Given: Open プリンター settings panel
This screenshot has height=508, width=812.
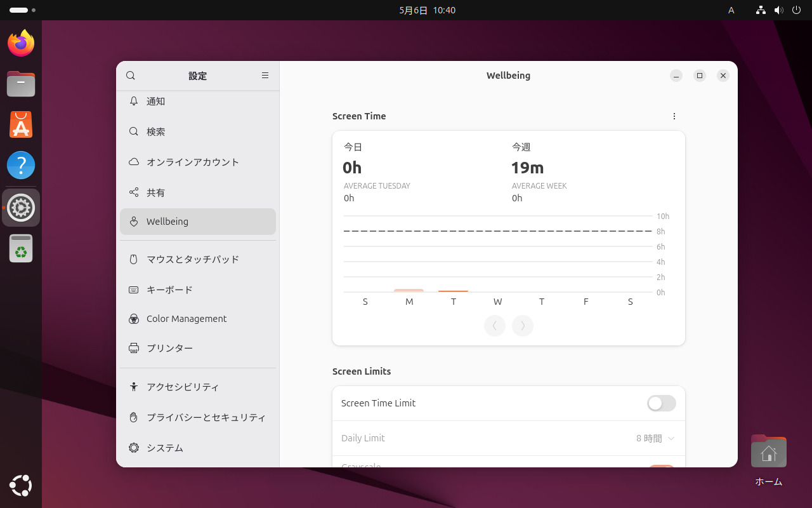Looking at the screenshot, I should point(198,348).
